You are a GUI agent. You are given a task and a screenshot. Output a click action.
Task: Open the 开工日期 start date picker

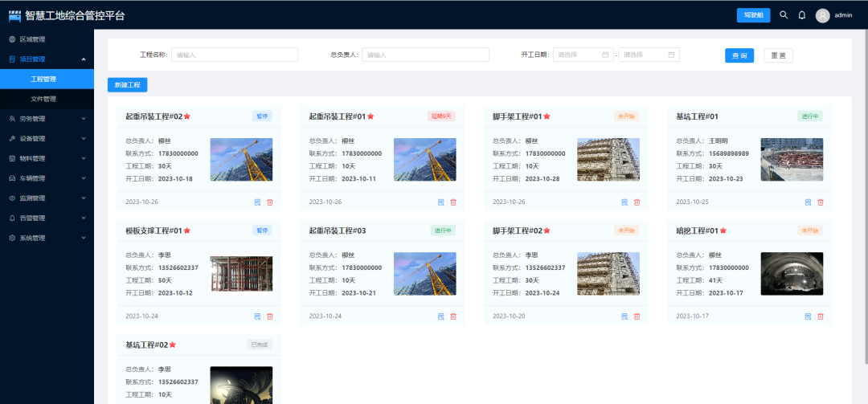583,55
